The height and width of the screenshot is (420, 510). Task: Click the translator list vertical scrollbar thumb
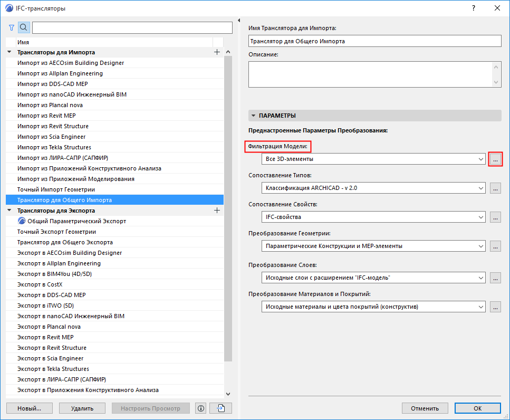click(228, 208)
